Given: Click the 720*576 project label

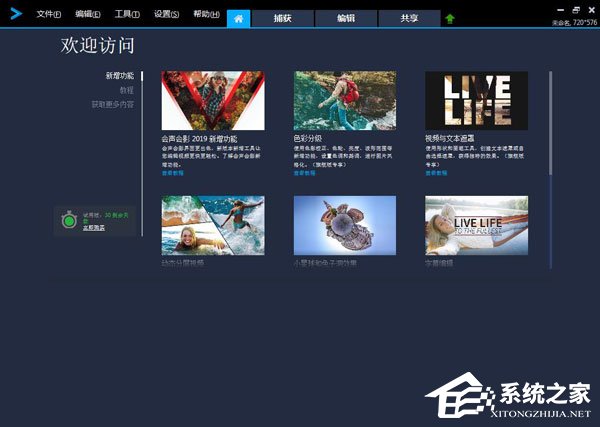Looking at the screenshot, I should tap(574, 23).
